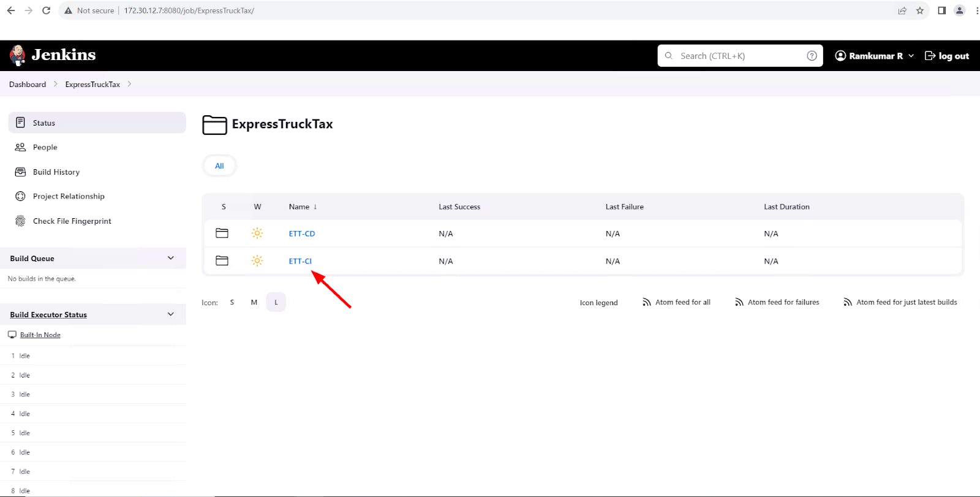The width and height of the screenshot is (980, 497).
Task: Click the Jenkins butler logo icon
Action: pyautogui.click(x=18, y=55)
